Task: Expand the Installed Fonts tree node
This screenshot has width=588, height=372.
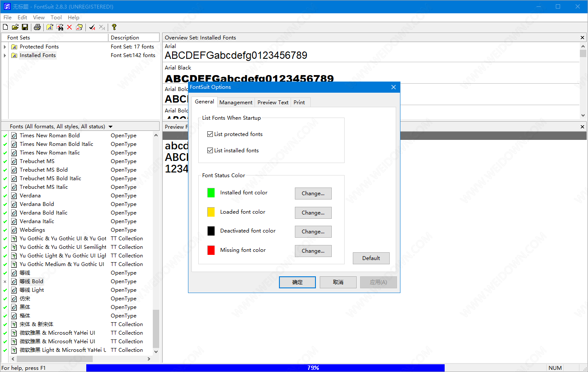Action: 5,55
